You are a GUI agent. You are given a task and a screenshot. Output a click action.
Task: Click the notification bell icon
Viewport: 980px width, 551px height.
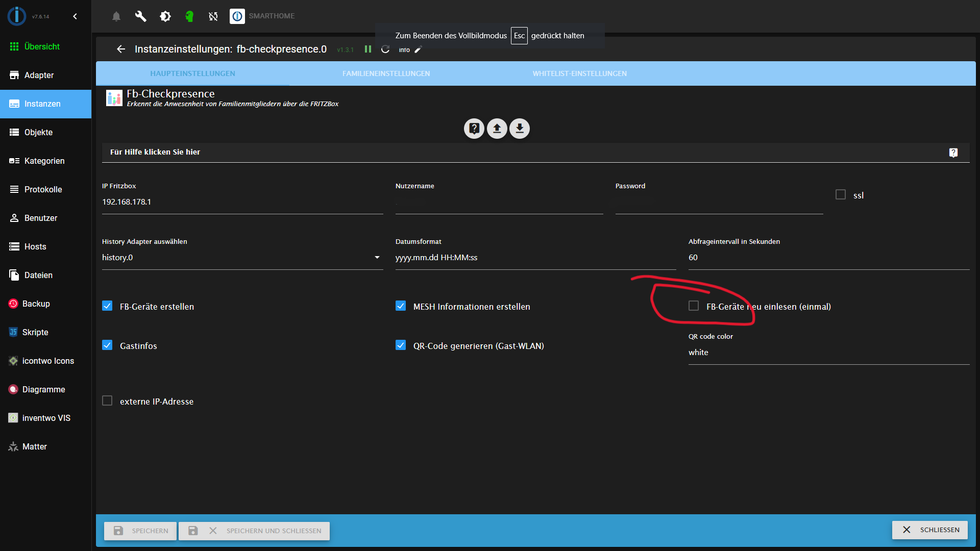point(116,16)
